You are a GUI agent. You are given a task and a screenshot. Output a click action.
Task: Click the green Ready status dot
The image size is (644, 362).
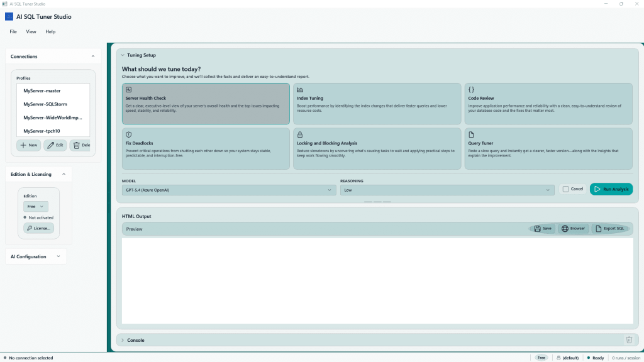click(588, 358)
